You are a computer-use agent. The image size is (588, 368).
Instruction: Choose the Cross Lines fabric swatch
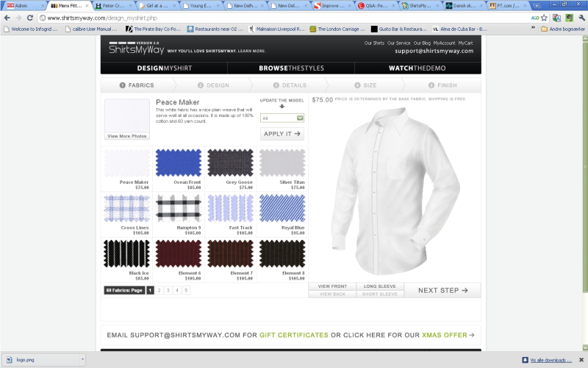[126, 208]
